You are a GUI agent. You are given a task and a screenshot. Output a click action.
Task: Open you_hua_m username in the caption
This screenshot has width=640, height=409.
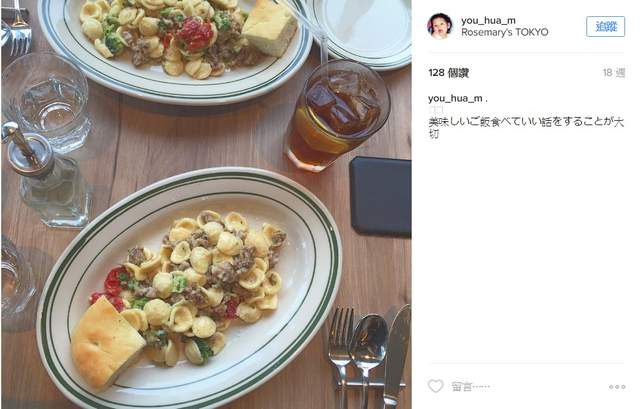pyautogui.click(x=455, y=98)
